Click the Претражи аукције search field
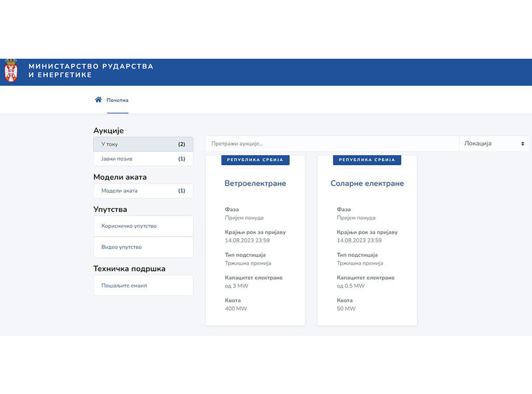The width and height of the screenshot is (532, 394). pos(331,143)
